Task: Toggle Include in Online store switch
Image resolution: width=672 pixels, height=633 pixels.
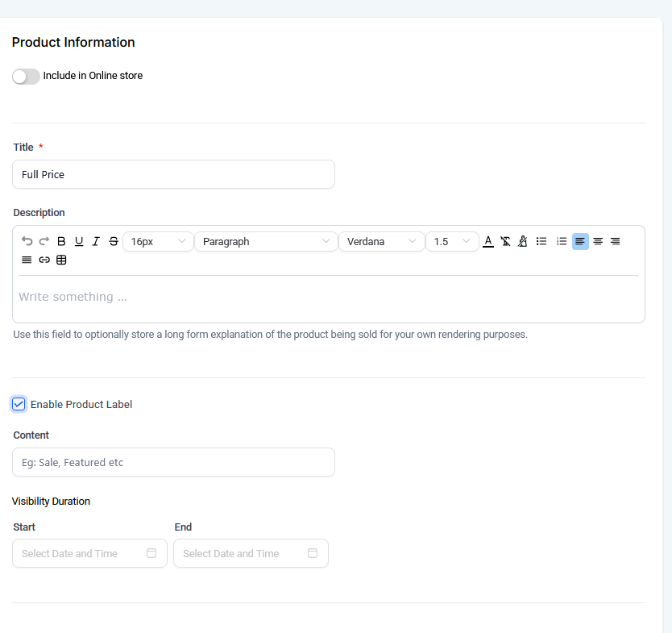Action: click(26, 76)
